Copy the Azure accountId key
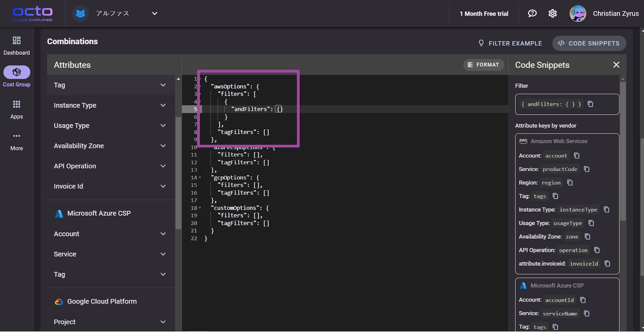Screen dimensions: 644x332 pos(583,300)
